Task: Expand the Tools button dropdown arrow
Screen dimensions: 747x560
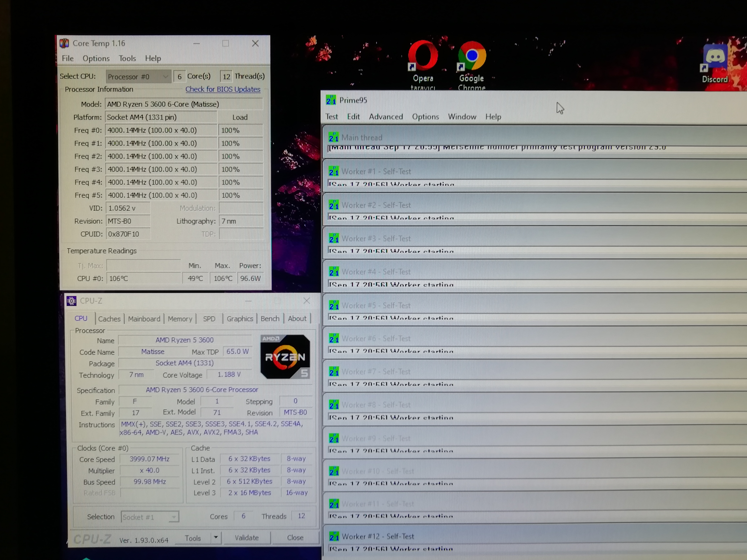Action: (215, 537)
